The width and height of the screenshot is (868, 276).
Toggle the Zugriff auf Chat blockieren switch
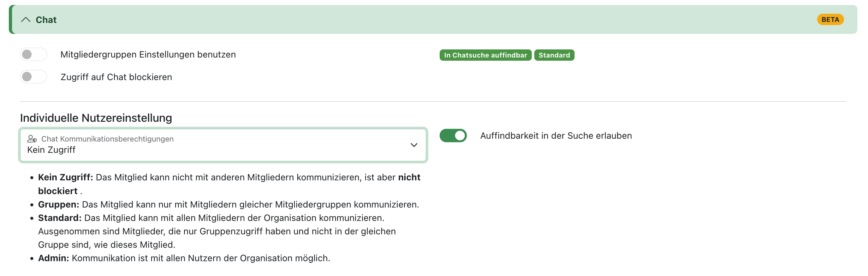point(34,77)
